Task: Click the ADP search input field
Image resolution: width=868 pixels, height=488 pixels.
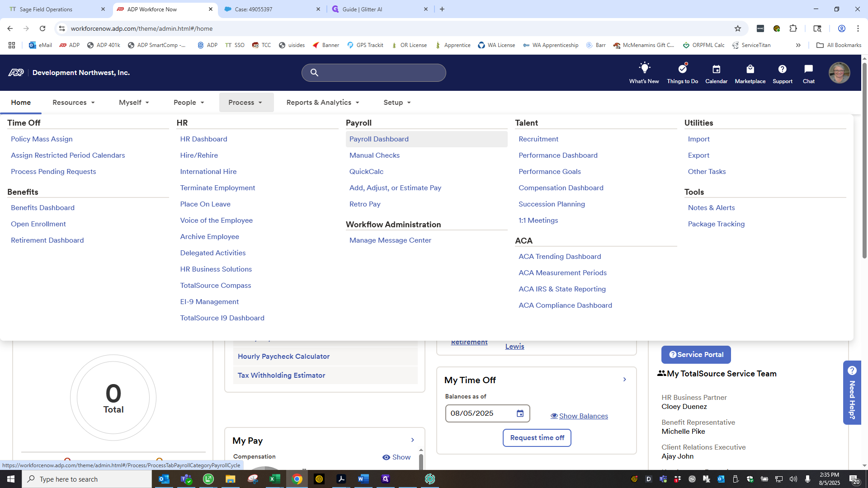Action: pos(374,73)
